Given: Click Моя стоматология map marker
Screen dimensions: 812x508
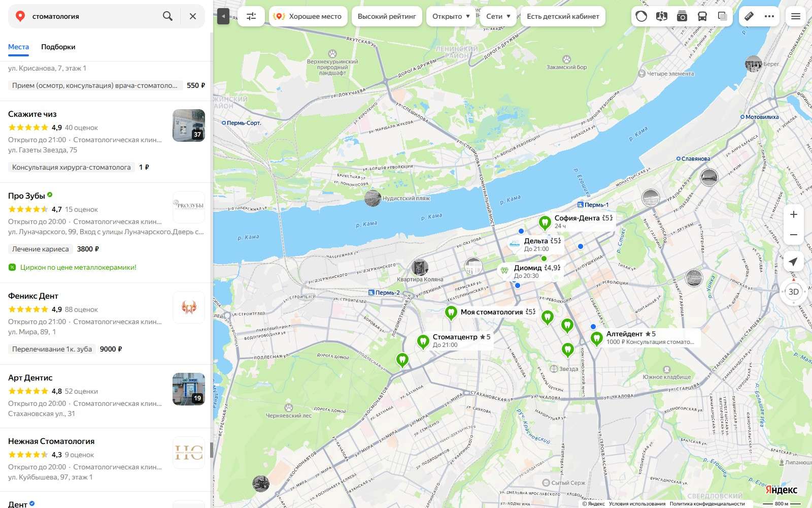Looking at the screenshot, I should (x=451, y=312).
